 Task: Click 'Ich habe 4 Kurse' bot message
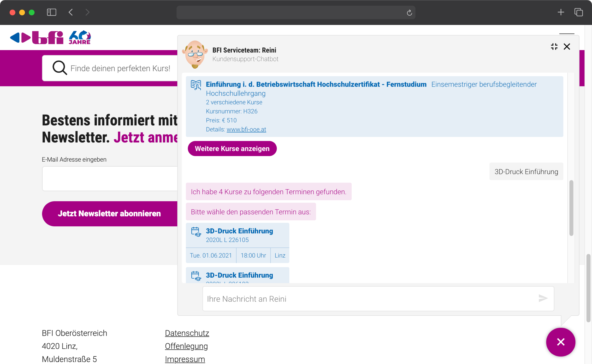[x=268, y=192]
